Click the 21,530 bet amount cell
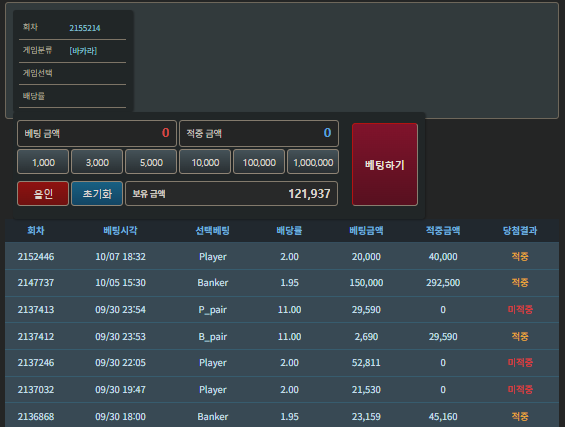 pos(366,390)
